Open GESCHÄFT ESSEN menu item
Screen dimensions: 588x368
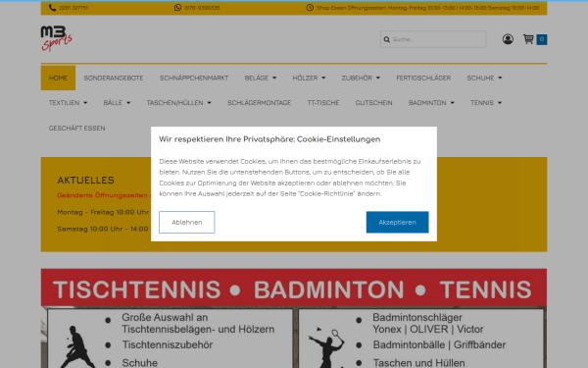[x=76, y=129]
